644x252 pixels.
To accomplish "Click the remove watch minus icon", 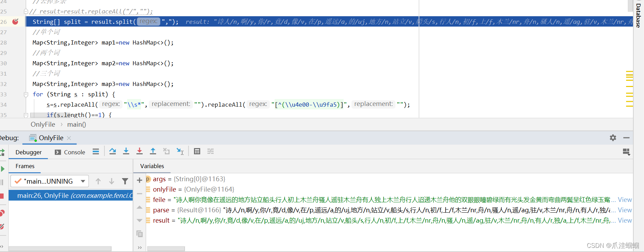I will (140, 194).
